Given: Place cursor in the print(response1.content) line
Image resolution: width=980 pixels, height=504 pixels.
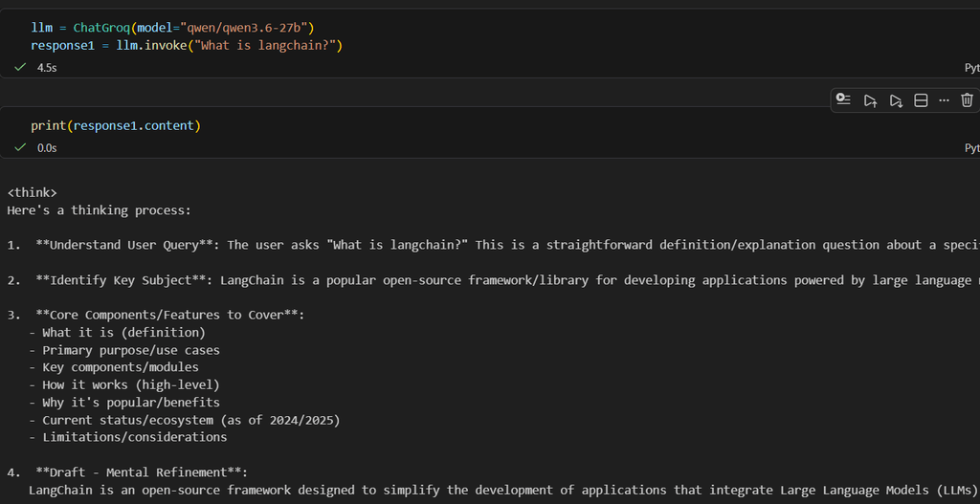Looking at the screenshot, I should (x=116, y=125).
